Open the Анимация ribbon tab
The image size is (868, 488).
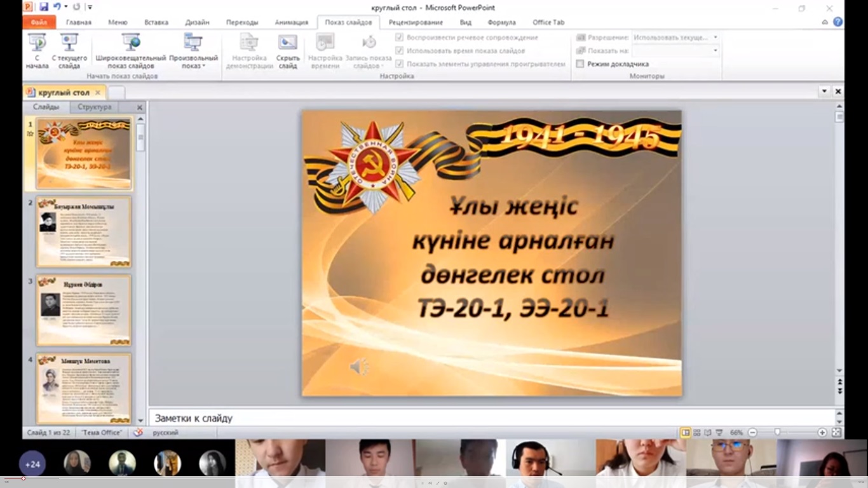(292, 22)
